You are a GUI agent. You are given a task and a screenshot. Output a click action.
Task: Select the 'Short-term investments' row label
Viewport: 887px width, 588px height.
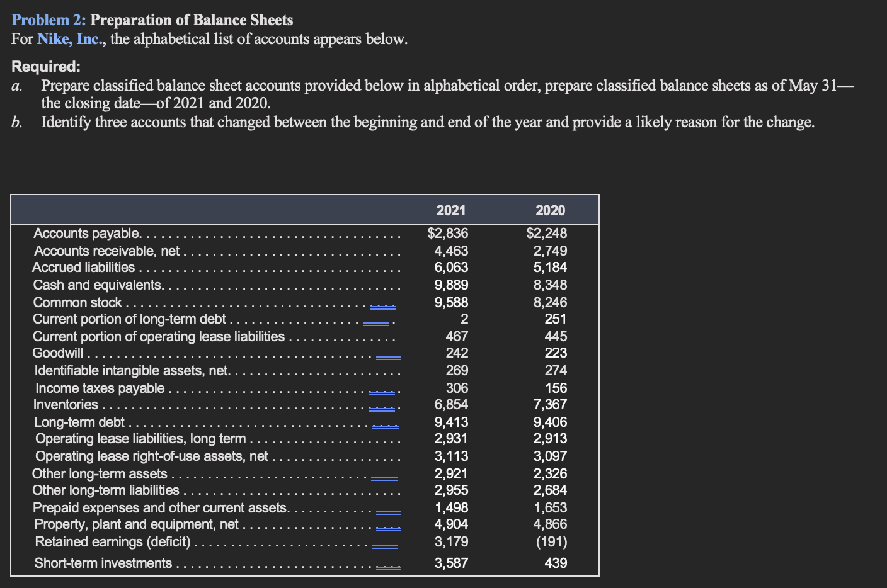click(103, 563)
